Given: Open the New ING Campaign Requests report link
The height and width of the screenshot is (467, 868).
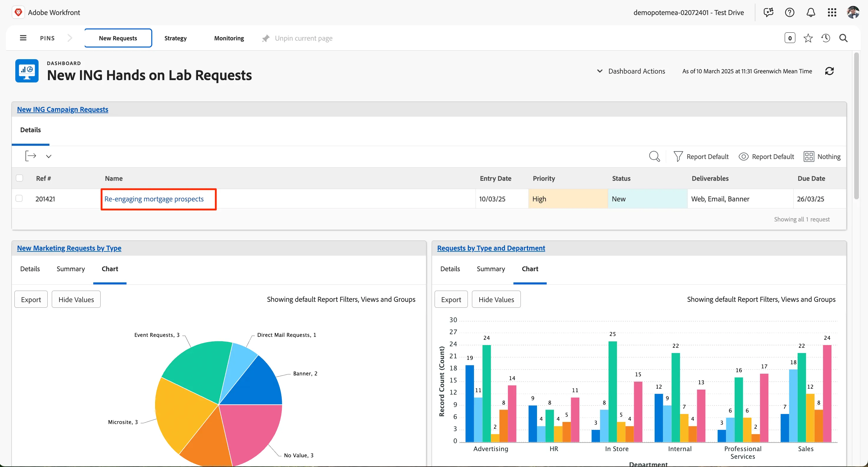Looking at the screenshot, I should (x=63, y=109).
